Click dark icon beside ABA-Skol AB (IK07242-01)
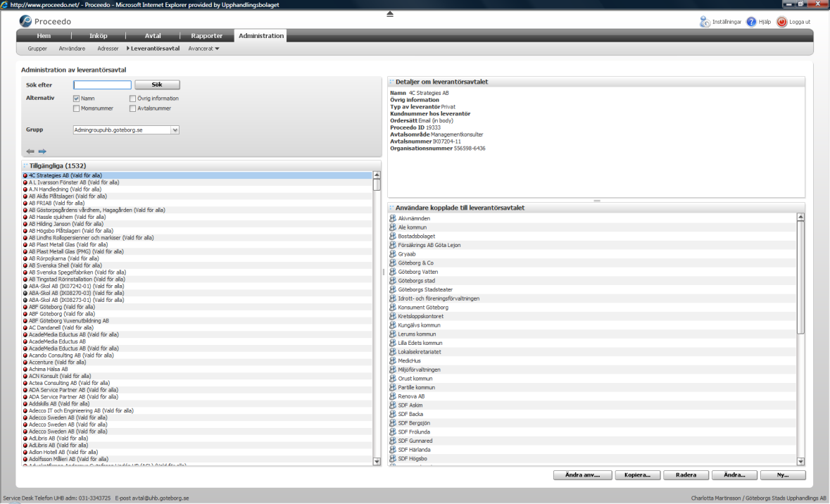Screen dimensions: 830x504 point(25,286)
